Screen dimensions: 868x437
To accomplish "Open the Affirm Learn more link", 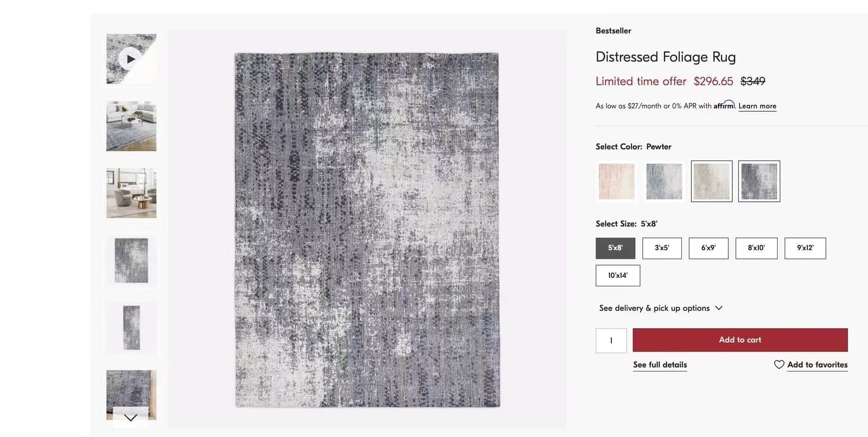I will pyautogui.click(x=757, y=106).
